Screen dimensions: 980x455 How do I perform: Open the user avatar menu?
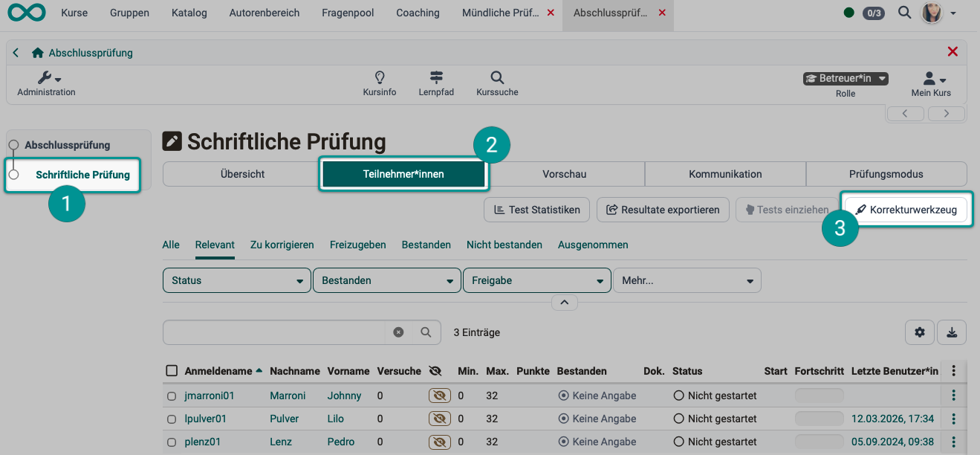pyautogui.click(x=938, y=13)
